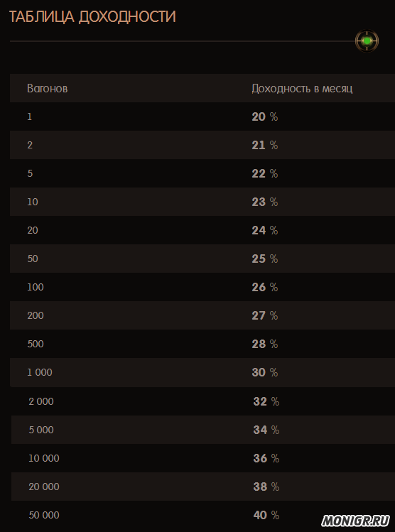Click the green target indicator icon
This screenshot has height=532, width=395.
pyautogui.click(x=367, y=41)
